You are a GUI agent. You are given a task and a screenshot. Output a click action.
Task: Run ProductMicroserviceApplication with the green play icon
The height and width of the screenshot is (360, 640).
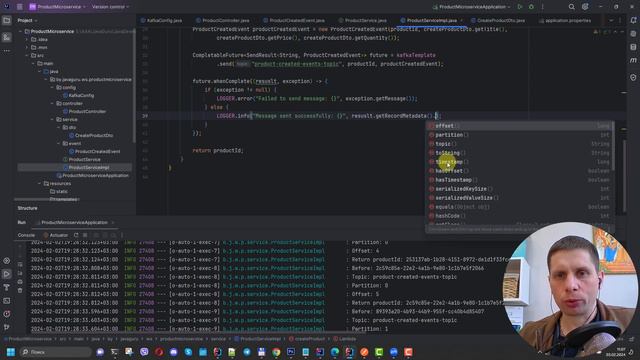coord(520,7)
